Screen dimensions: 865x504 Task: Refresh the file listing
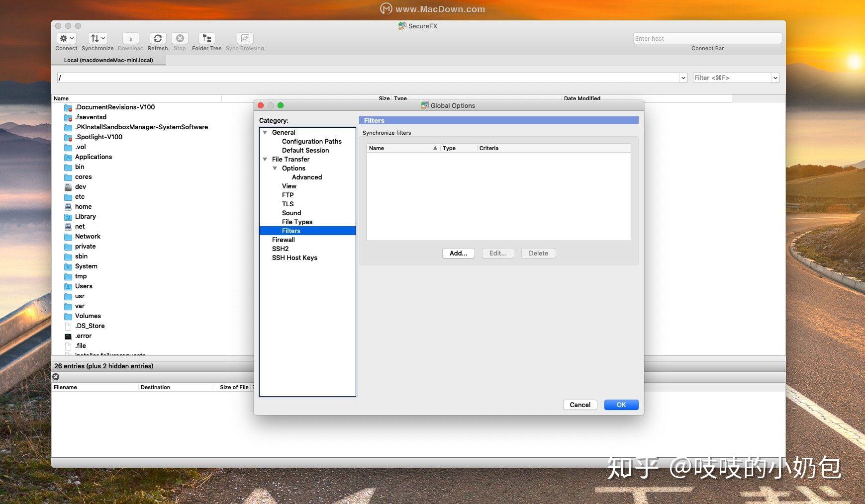(x=158, y=38)
